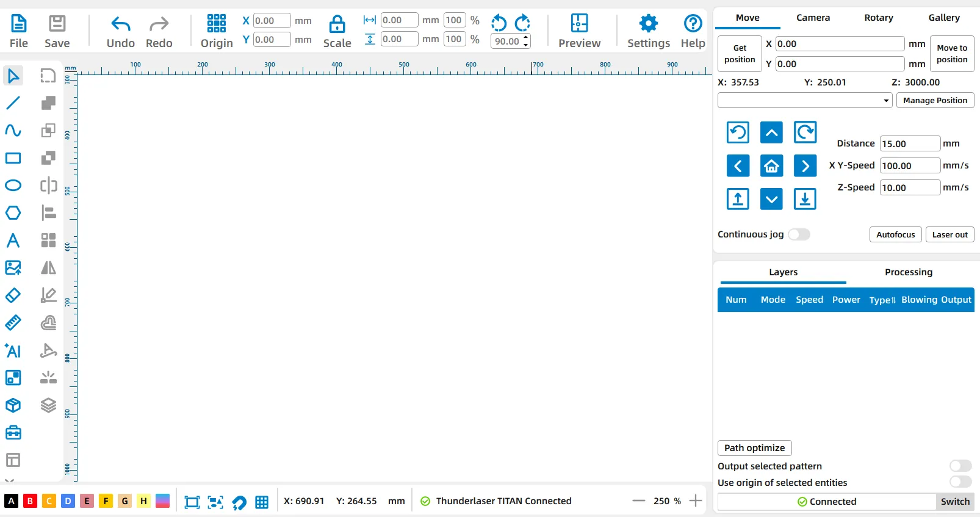This screenshot has width=980, height=517.
Task: Enable Continuous jog switch
Action: click(799, 234)
